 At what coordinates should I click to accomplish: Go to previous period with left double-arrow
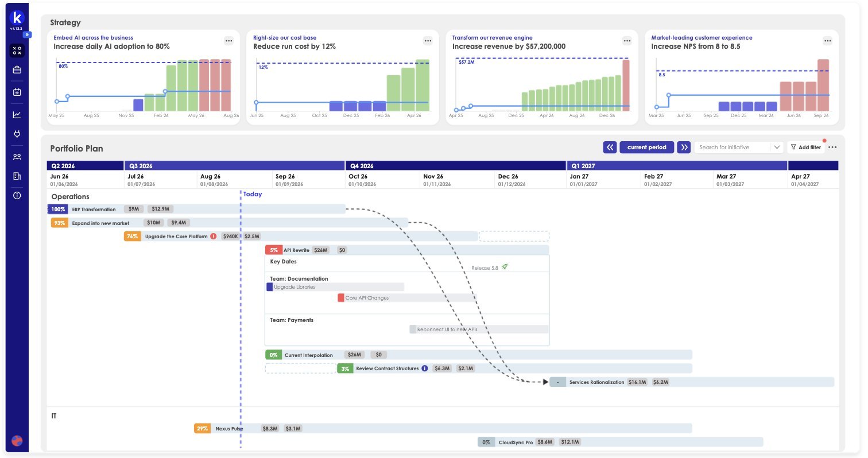pos(610,148)
